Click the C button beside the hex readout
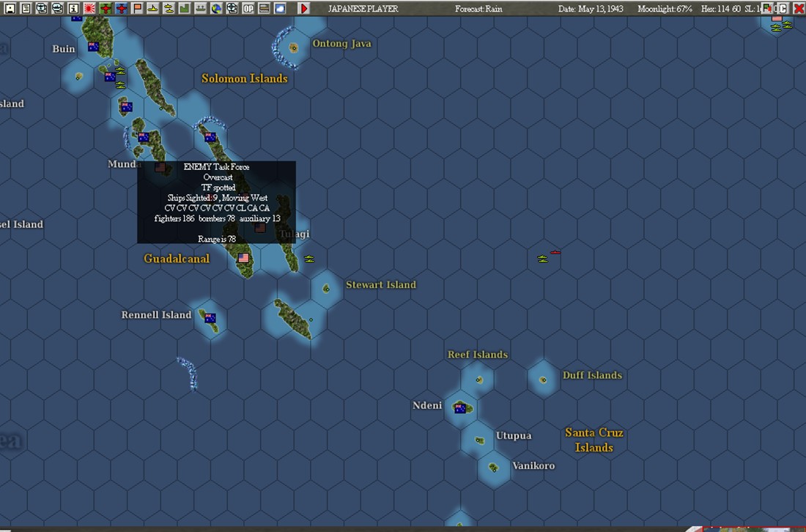The image size is (806, 532). pyautogui.click(x=782, y=8)
